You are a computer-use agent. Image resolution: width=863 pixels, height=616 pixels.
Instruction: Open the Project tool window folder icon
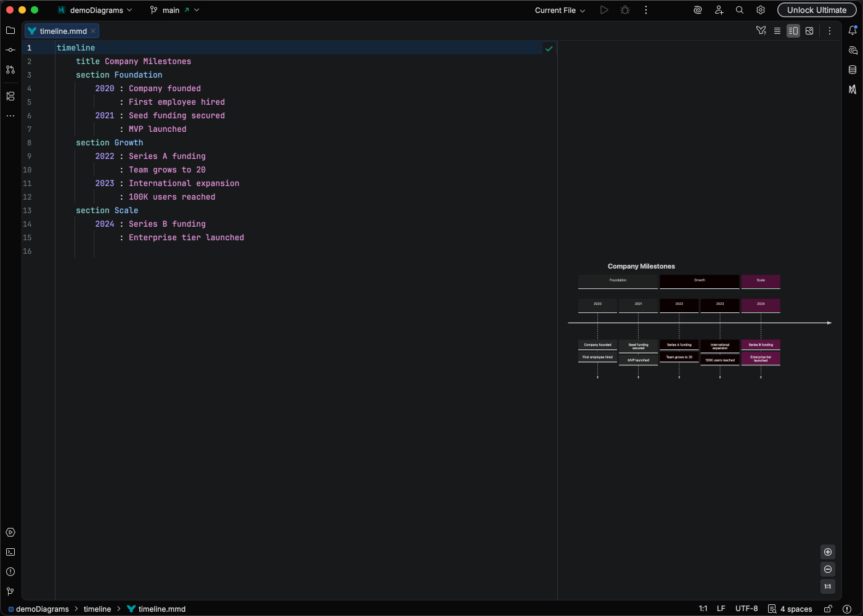click(x=10, y=30)
